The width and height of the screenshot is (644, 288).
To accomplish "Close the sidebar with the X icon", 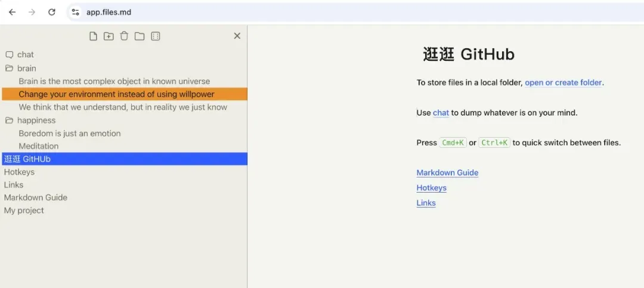I will click(x=237, y=36).
